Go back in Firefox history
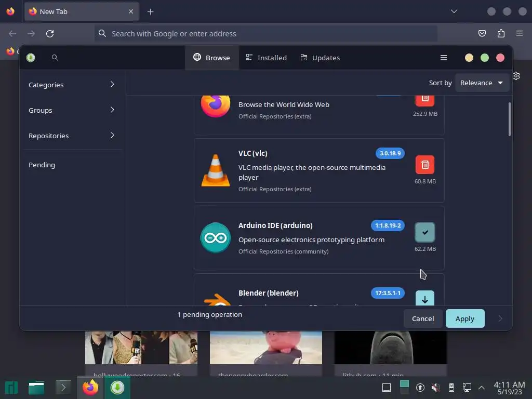532x399 pixels. pos(12,34)
